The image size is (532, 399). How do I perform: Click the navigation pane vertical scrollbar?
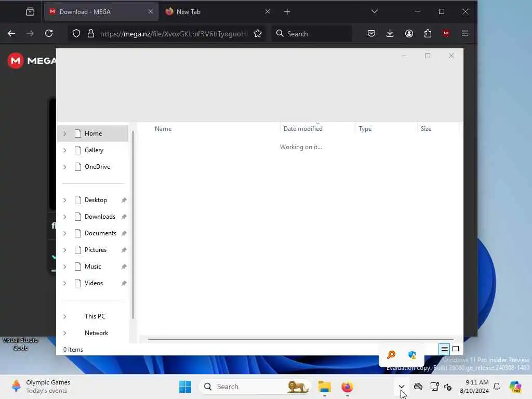coord(133,224)
